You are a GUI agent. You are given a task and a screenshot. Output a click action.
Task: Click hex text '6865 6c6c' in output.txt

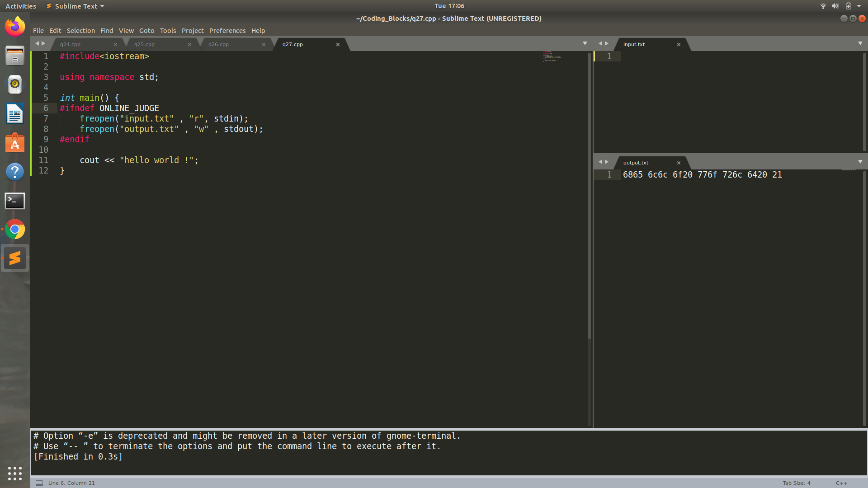[x=645, y=175]
